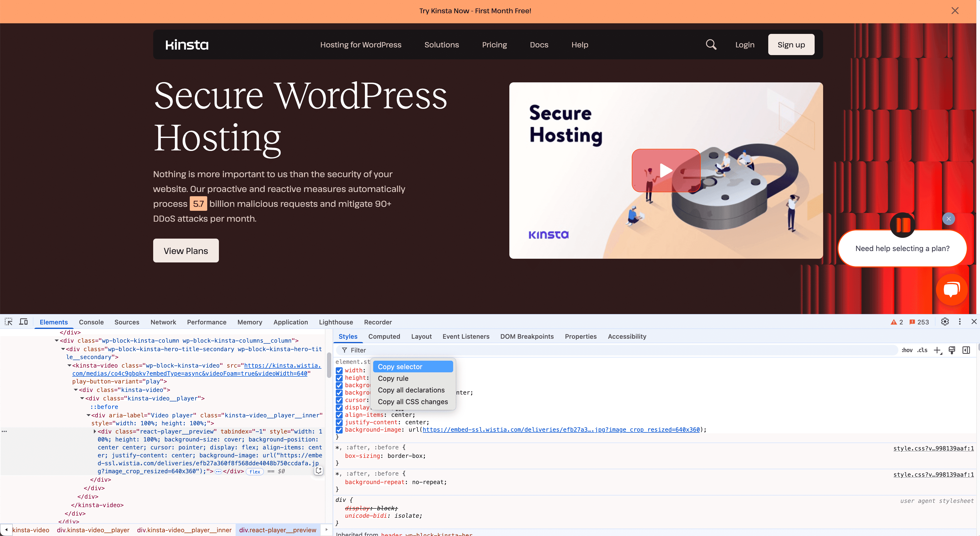This screenshot has width=980, height=536.
Task: Disable the background-image declaration checkbox
Action: (x=339, y=430)
